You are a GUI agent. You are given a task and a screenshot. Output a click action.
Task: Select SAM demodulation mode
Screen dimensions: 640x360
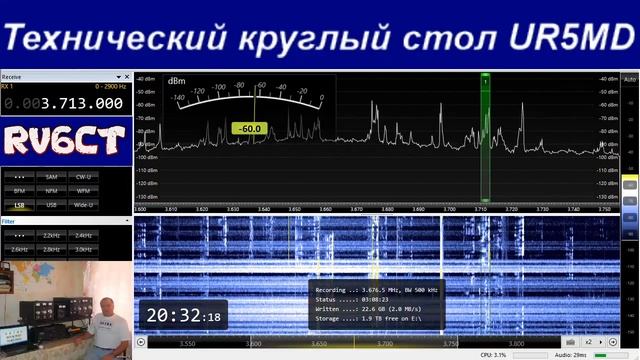pos(51,177)
